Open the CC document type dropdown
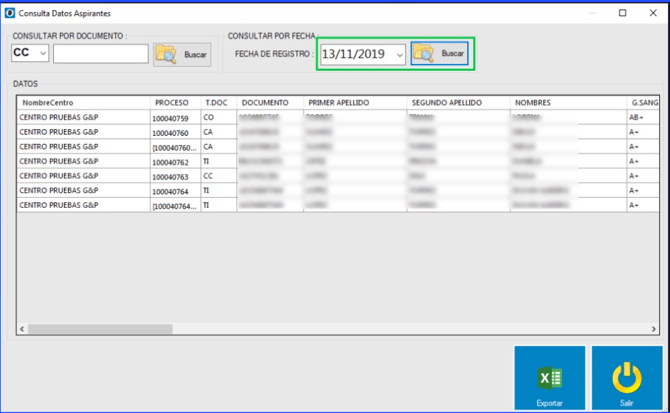Image resolution: width=670 pixels, height=413 pixels. click(x=43, y=53)
